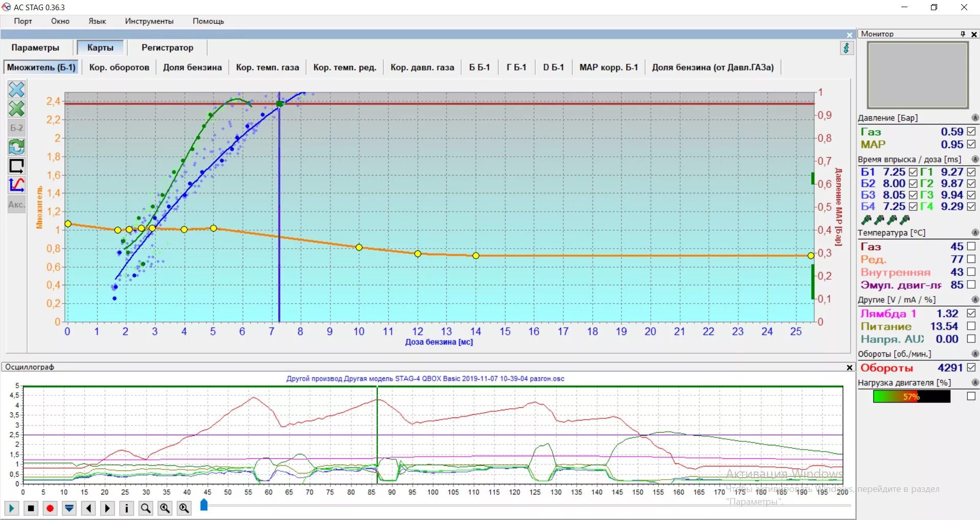Collapse the Другие [V / mA / %] section
The width and height of the screenshot is (980, 520).
[x=975, y=300]
